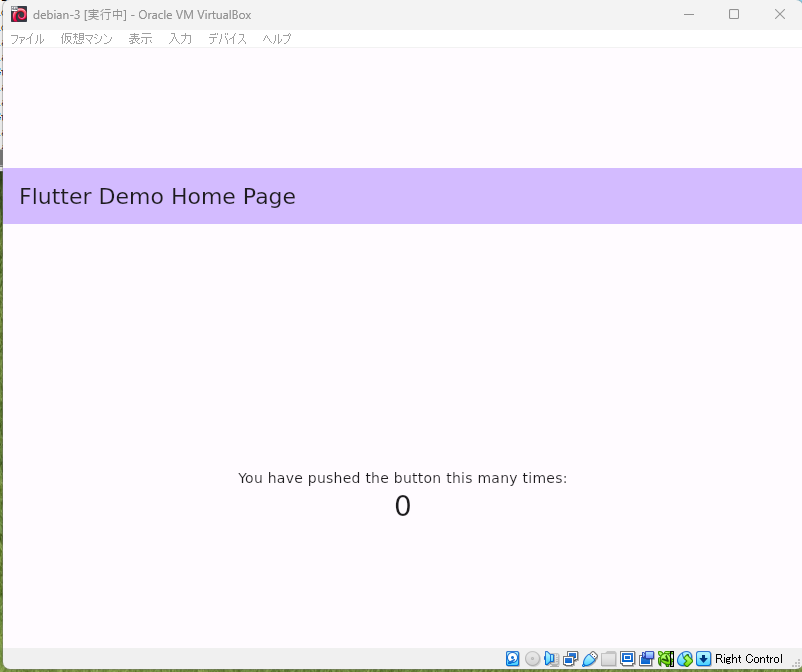Open the ファイル menu
Viewport: 802px width, 672px height.
[27, 39]
